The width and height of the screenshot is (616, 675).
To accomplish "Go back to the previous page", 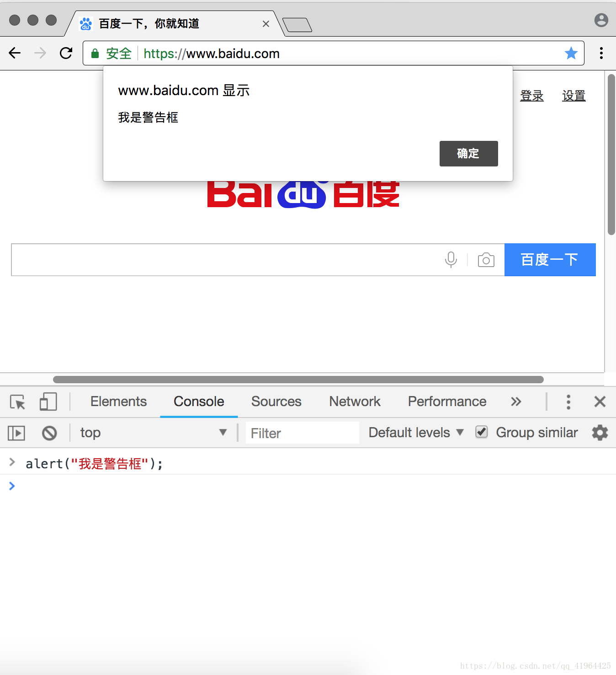I will pos(15,53).
